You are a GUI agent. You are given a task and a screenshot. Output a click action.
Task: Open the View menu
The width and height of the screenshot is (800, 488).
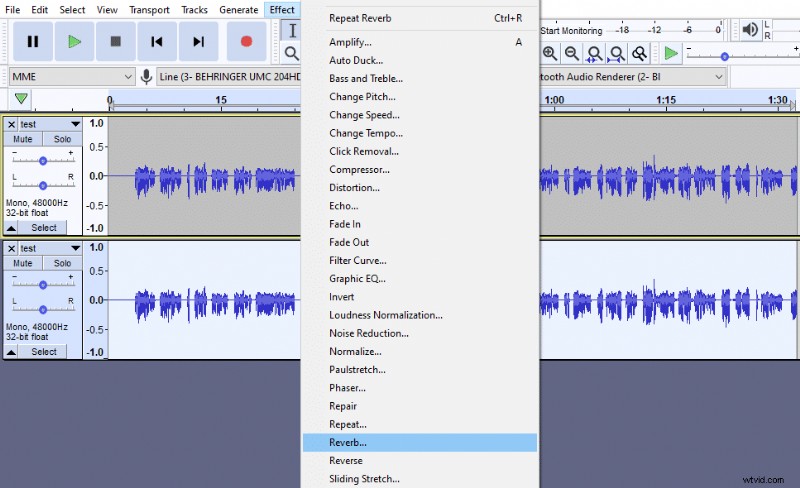pos(107,10)
